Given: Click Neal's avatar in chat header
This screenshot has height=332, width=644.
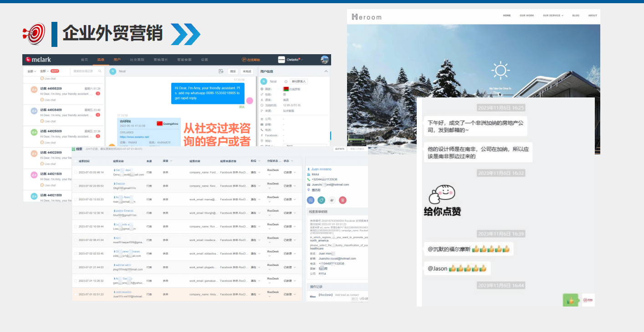Looking at the screenshot, I should pyautogui.click(x=113, y=71).
